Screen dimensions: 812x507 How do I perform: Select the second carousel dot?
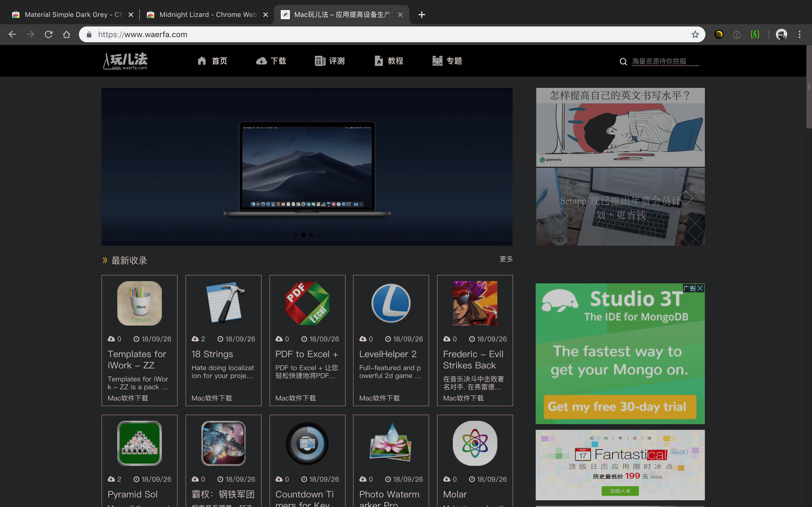point(303,235)
